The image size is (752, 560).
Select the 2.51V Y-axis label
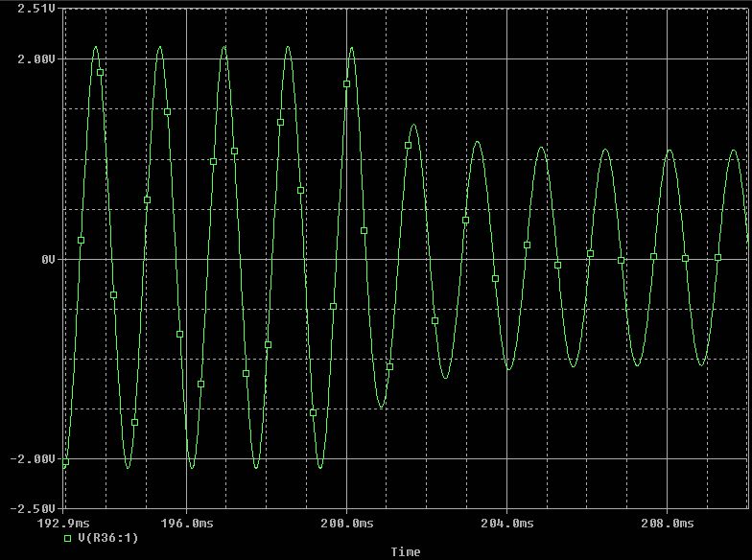pyautogui.click(x=36, y=8)
